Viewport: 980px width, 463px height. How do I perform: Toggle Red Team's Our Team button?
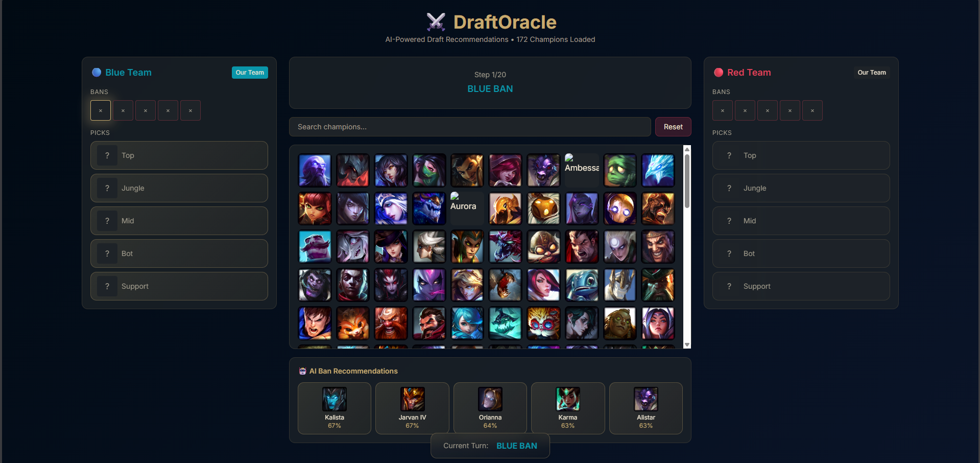pyautogui.click(x=872, y=73)
